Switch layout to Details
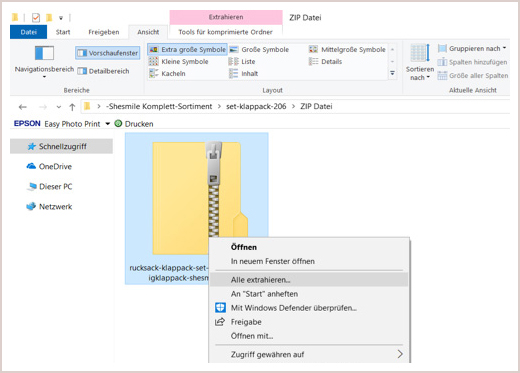Image resolution: width=520 pixels, height=373 pixels. point(325,61)
